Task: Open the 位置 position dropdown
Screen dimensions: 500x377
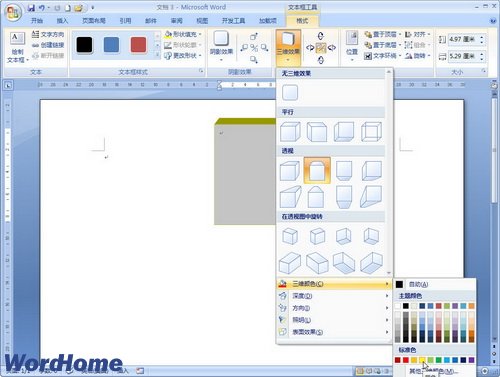Action: tap(352, 47)
